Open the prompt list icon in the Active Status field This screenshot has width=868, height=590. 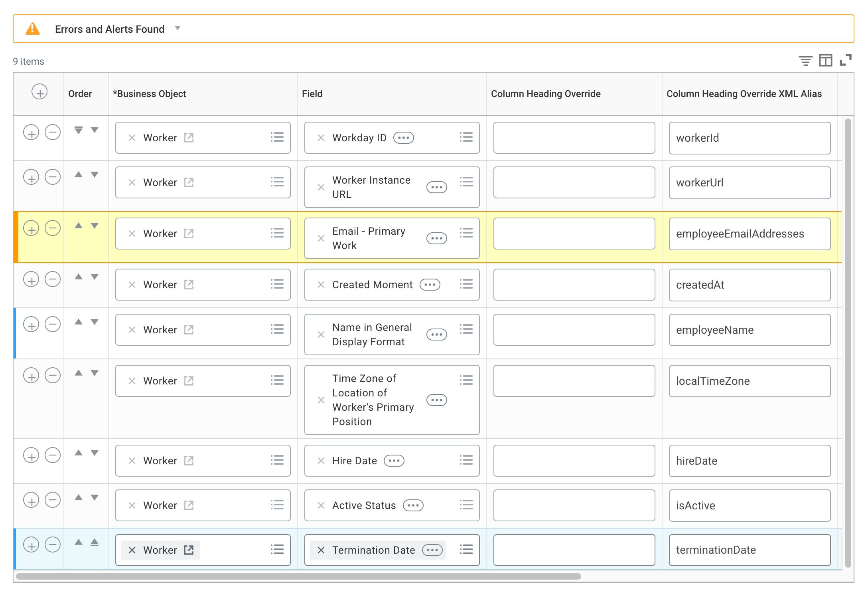pos(466,505)
